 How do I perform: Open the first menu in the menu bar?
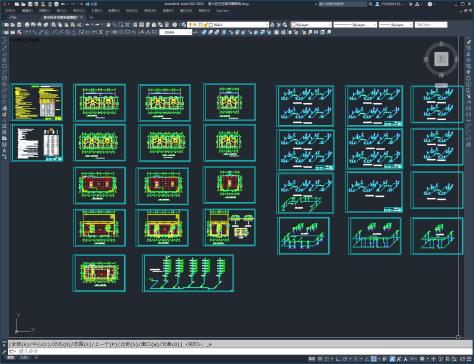9,11
